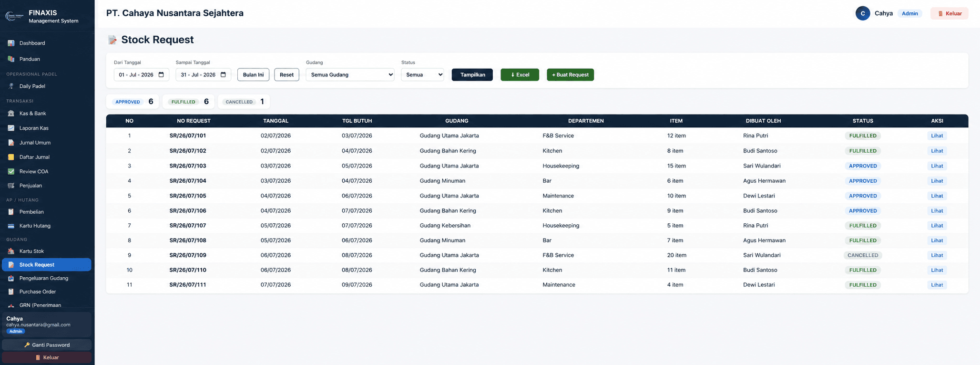Click the TGL BUTUH column header
The height and width of the screenshot is (365, 980).
[x=357, y=121]
